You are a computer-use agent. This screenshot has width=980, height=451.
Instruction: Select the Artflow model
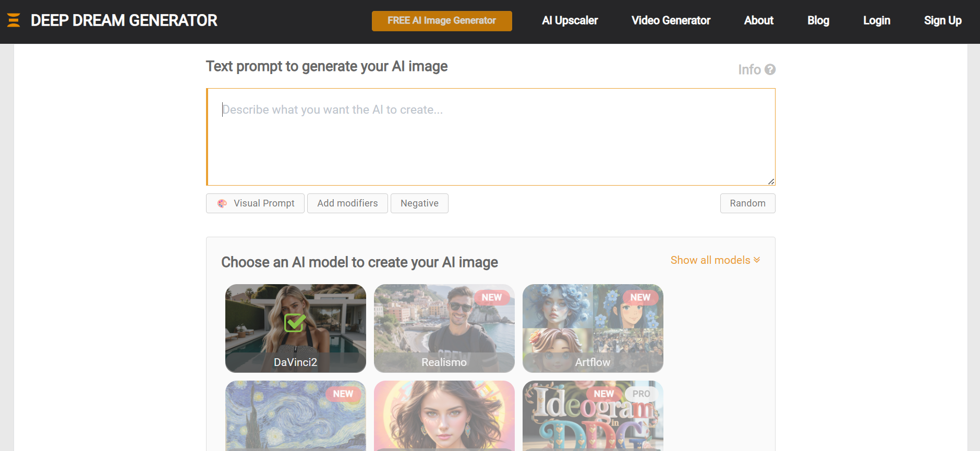pyautogui.click(x=593, y=328)
